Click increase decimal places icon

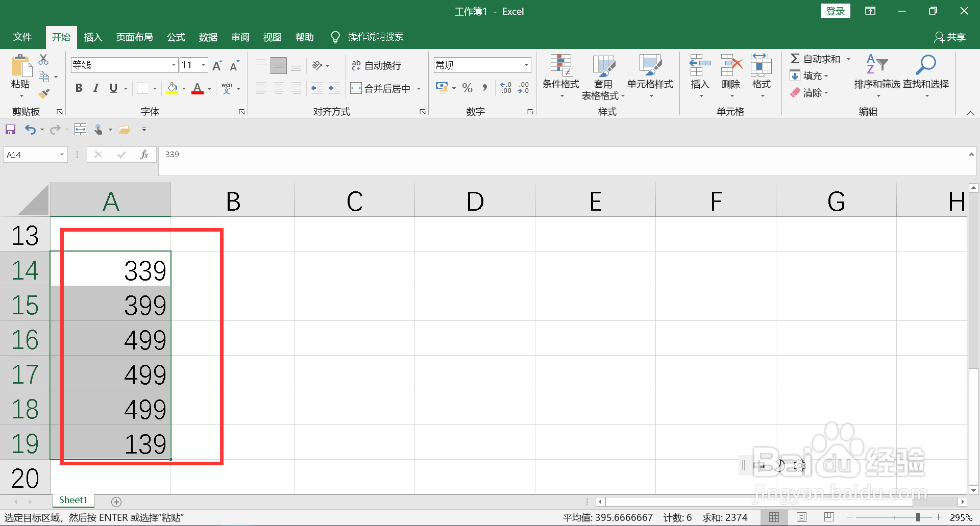click(506, 88)
